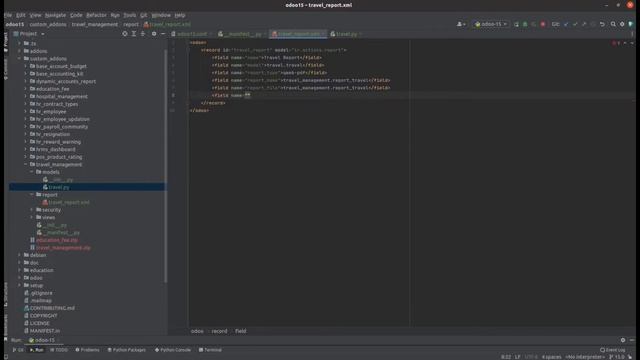Hide the Project tool window
Screen dimensions: 640x360
click(163, 34)
